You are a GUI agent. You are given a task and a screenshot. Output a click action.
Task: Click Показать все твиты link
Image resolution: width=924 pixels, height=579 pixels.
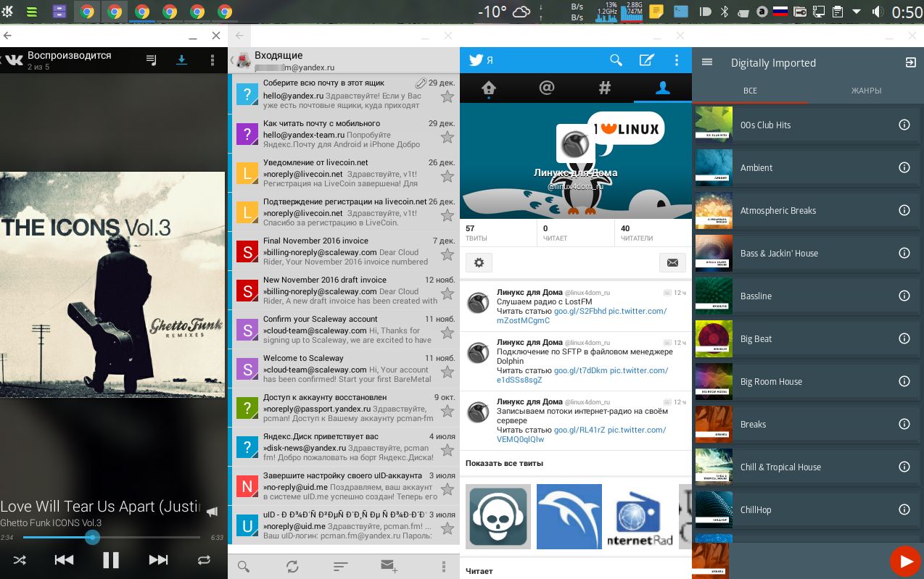click(504, 463)
